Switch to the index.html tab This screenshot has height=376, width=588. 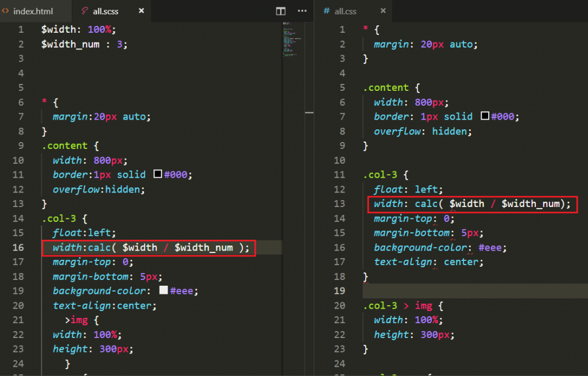[x=33, y=11]
